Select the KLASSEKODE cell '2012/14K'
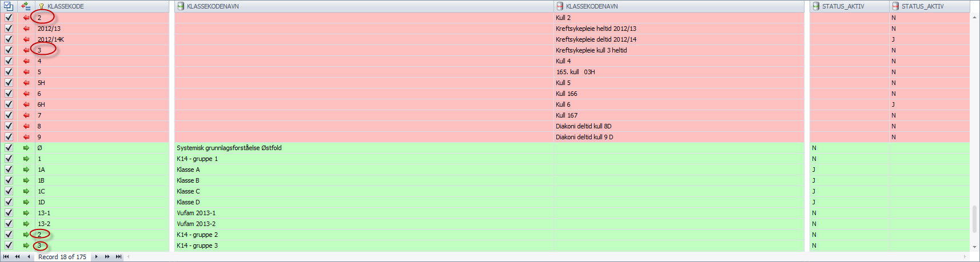The width and height of the screenshot is (980, 262). 102,39
